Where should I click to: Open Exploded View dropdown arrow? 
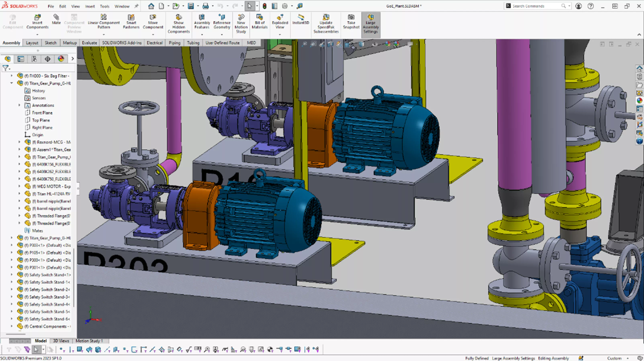(x=280, y=35)
